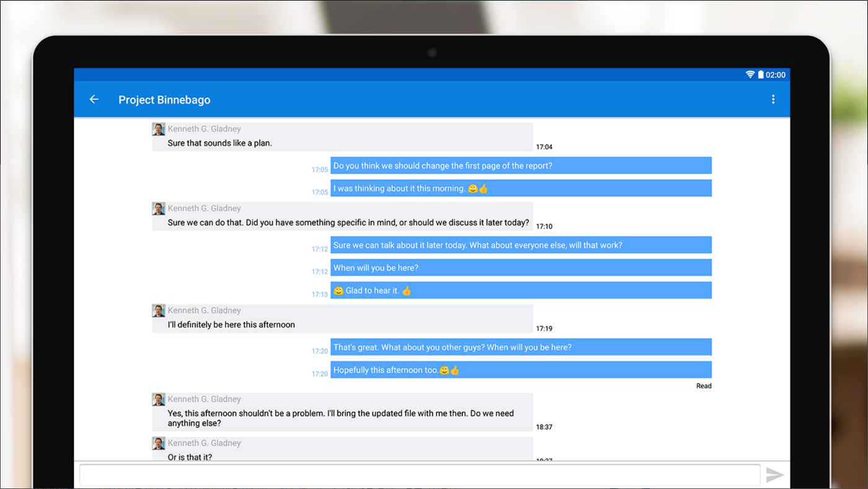The image size is (868, 489).
Task: Tap the 'Read' receipt label
Action: point(704,385)
